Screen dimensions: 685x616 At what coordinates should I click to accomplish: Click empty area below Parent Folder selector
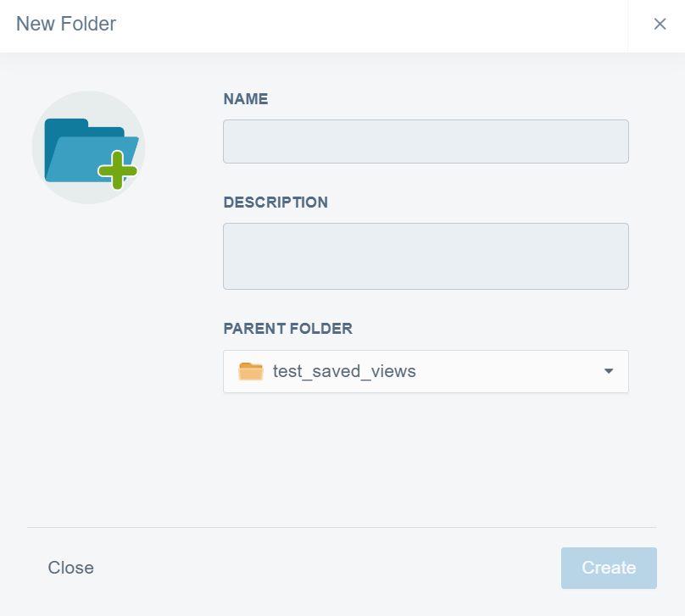pos(426,458)
